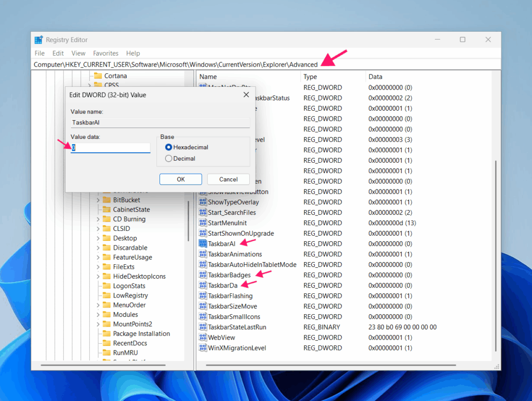The width and height of the screenshot is (532, 401).
Task: Select the TaskbarStateLastRun binary value icon
Action: tap(203, 327)
